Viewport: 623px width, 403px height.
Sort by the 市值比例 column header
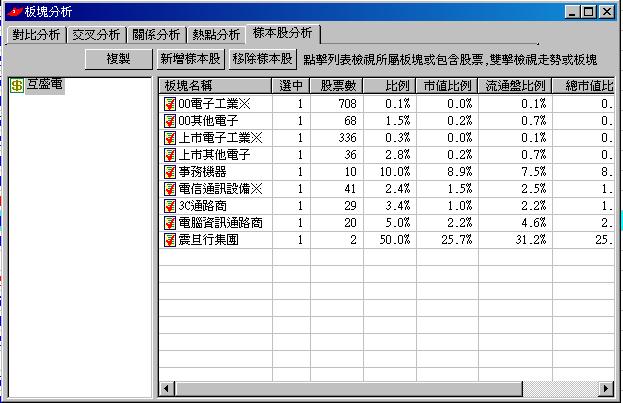coord(447,86)
